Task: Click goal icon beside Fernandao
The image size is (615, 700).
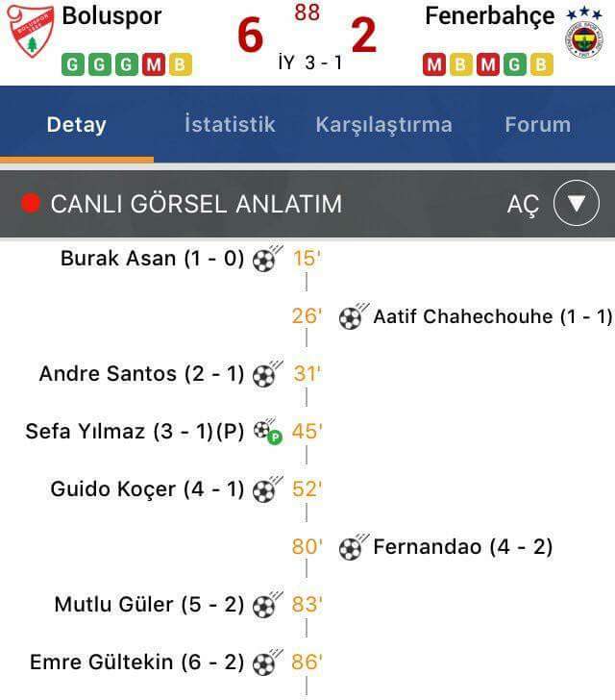Action: pyautogui.click(x=354, y=547)
